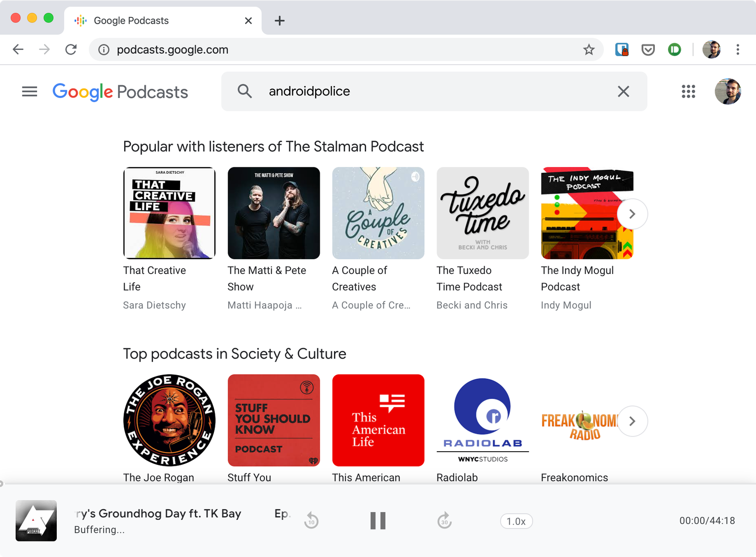
Task: Skip forward 30 seconds
Action: (444, 520)
